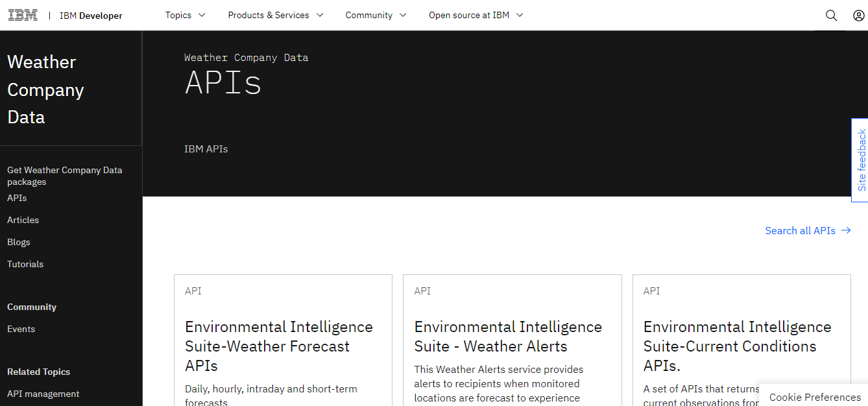The height and width of the screenshot is (406, 868).
Task: Click the Weather Alerts service description text
Action: click(x=499, y=383)
